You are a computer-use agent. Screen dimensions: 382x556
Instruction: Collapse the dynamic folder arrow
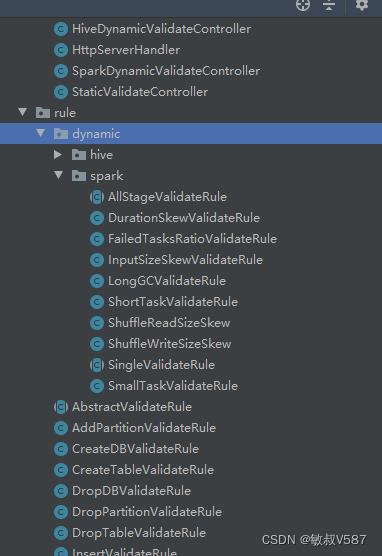pos(41,133)
